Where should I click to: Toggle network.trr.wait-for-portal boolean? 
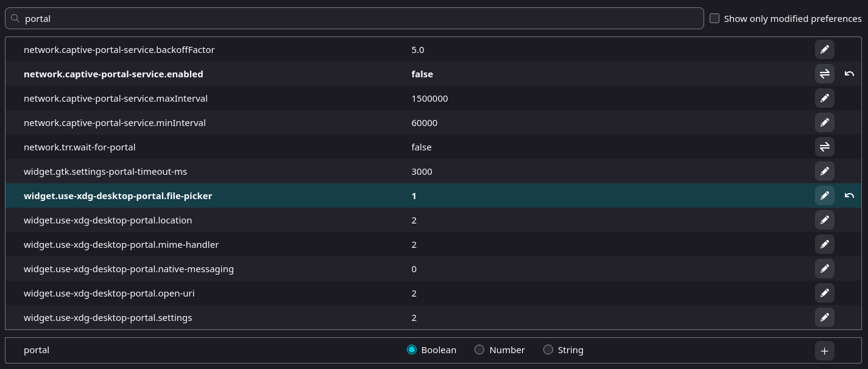[824, 147]
